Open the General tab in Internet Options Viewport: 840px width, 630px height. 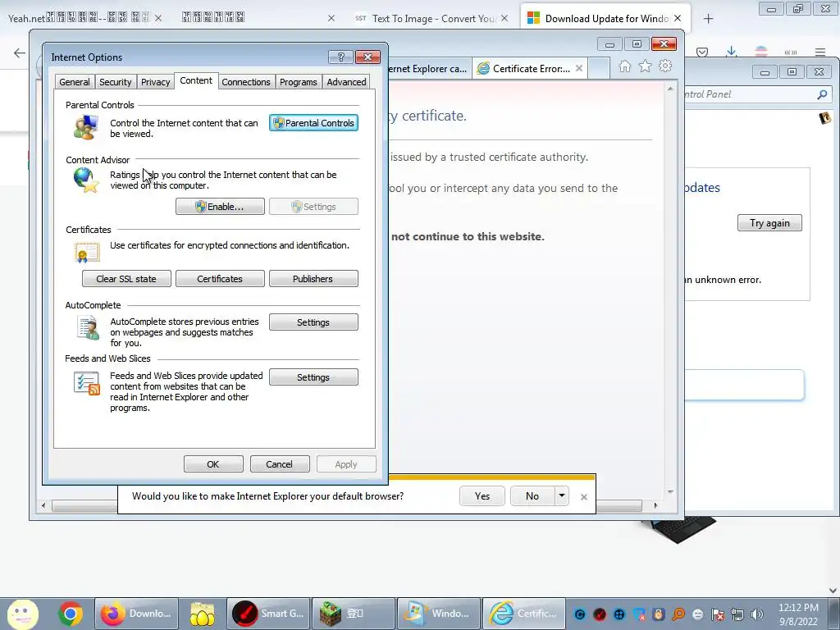[75, 82]
